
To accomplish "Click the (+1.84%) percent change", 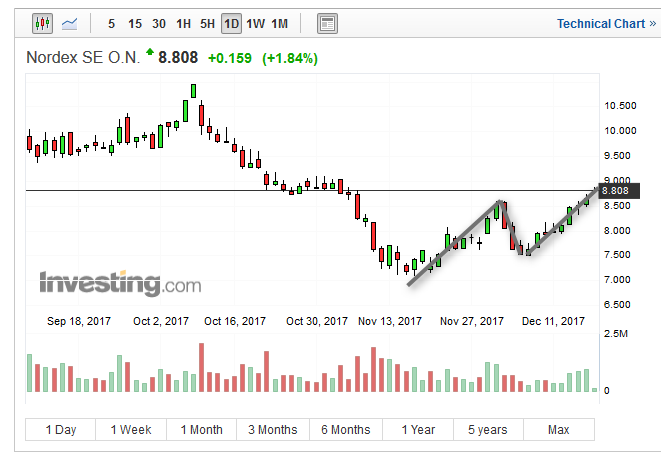I will point(290,58).
